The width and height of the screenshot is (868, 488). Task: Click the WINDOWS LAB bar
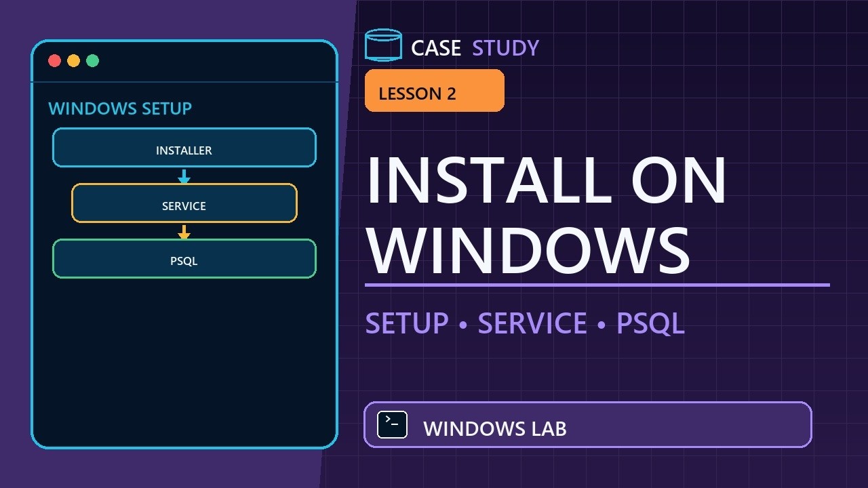pos(588,425)
